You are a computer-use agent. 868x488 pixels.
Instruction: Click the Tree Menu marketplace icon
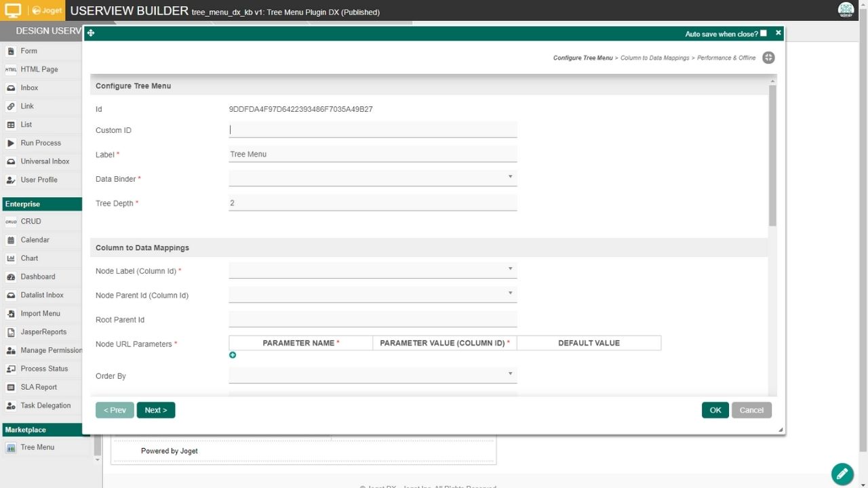tap(11, 447)
